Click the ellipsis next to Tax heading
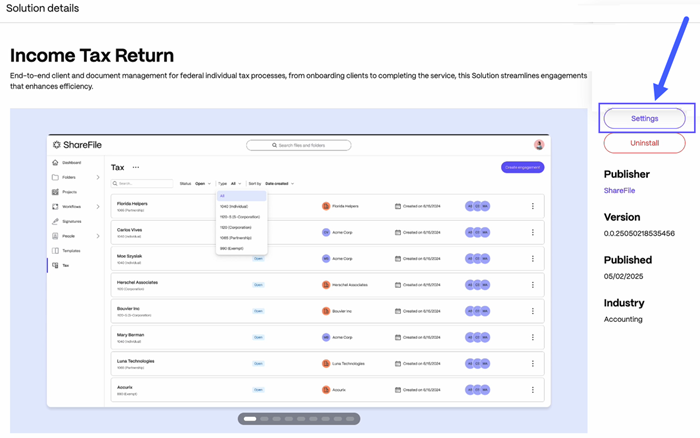This screenshot has width=700, height=438. point(136,168)
